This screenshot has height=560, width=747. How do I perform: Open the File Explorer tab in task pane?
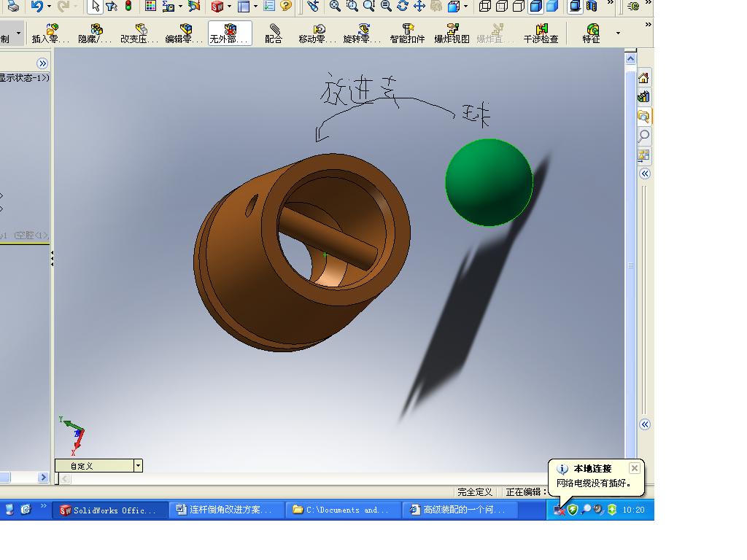[643, 116]
